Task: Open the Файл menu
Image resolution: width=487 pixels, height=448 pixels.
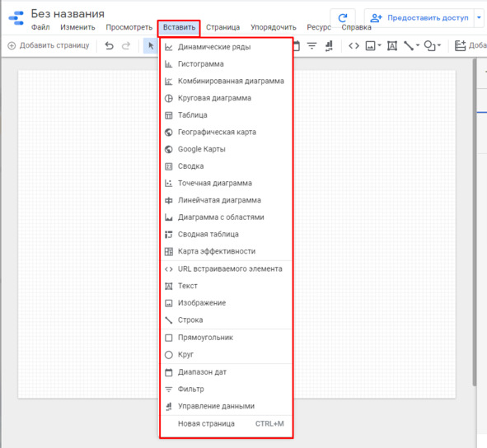Action: [x=40, y=27]
